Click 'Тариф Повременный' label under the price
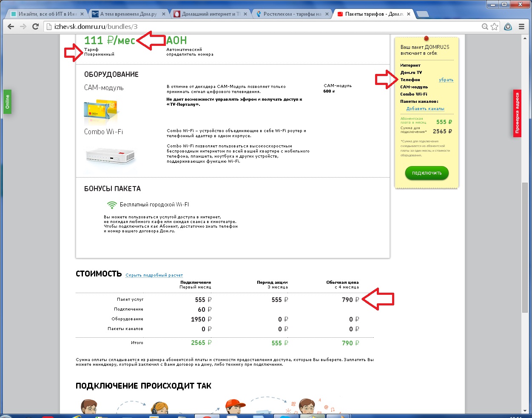532x418 pixels. pyautogui.click(x=99, y=52)
